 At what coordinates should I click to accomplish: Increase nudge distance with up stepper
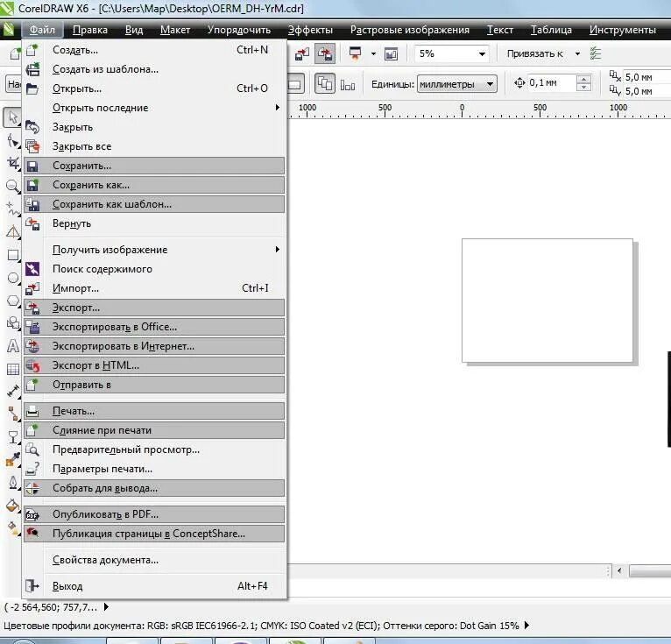point(583,79)
